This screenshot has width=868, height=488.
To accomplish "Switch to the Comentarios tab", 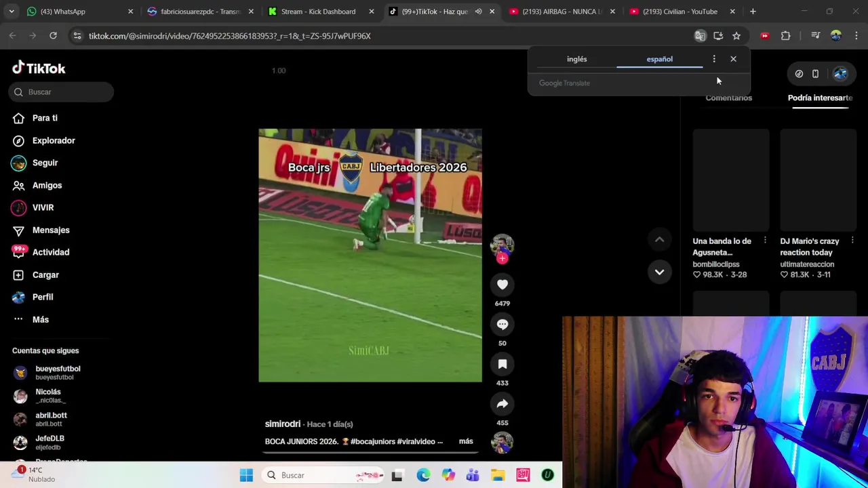I will [x=728, y=98].
